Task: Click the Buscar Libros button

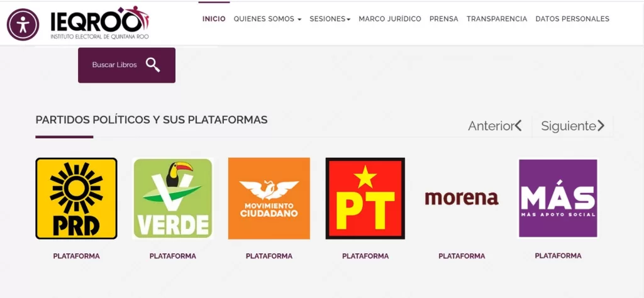Action: click(x=126, y=65)
